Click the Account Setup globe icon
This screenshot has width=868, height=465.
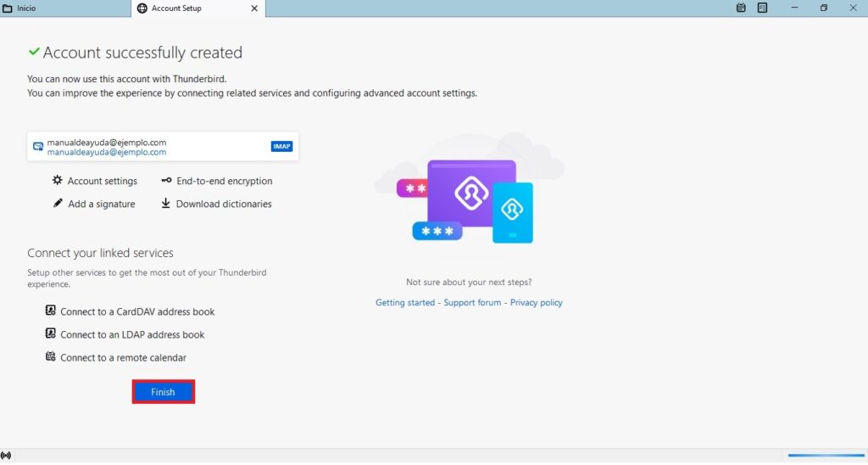[142, 8]
